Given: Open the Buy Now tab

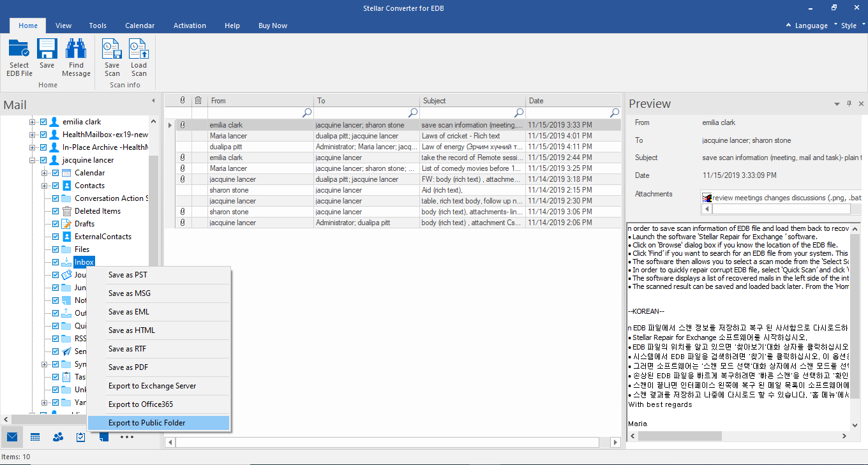Looking at the screenshot, I should point(273,26).
